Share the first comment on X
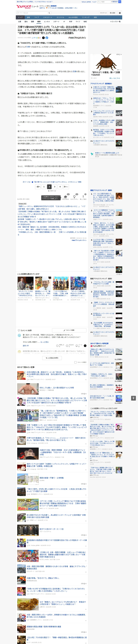This screenshot has width=138, height=644. point(85,346)
